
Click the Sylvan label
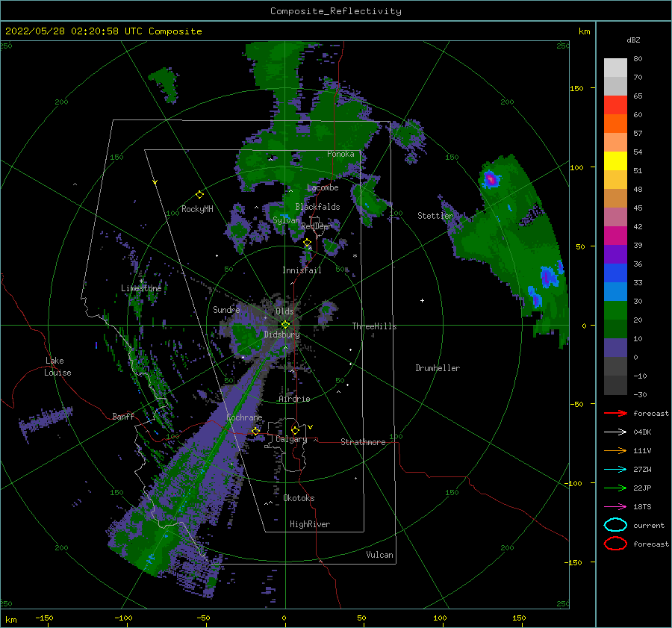pos(286,220)
